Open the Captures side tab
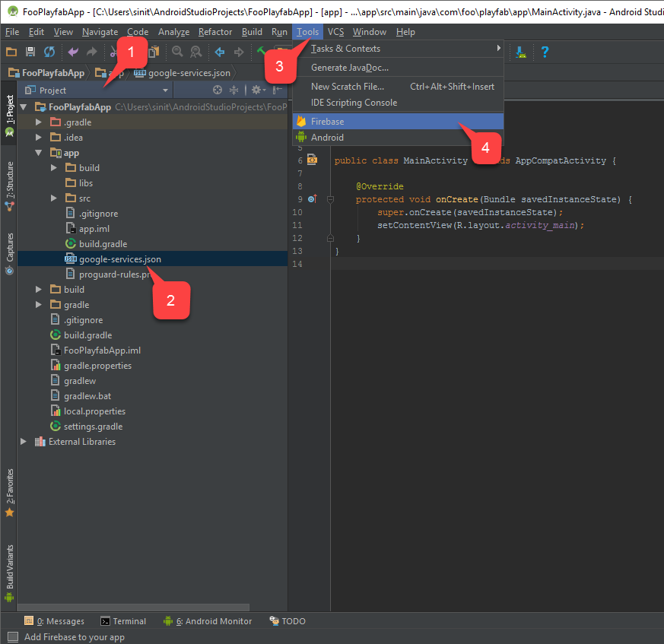This screenshot has width=664, height=644. pyautogui.click(x=9, y=254)
